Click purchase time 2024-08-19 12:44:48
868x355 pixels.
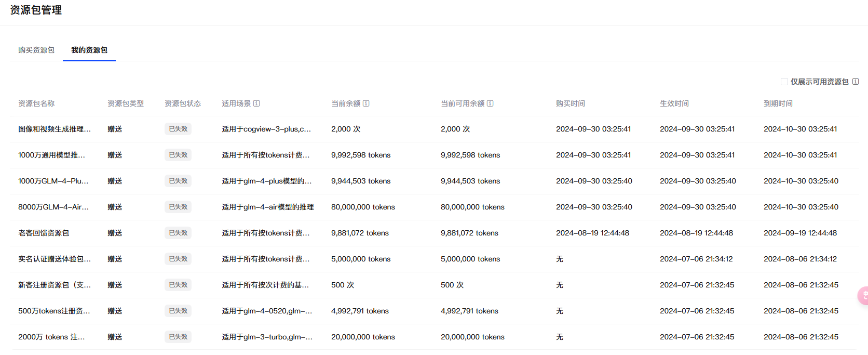[592, 233]
